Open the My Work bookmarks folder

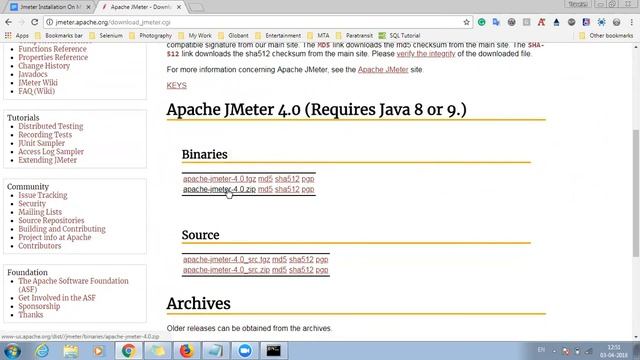point(195,36)
